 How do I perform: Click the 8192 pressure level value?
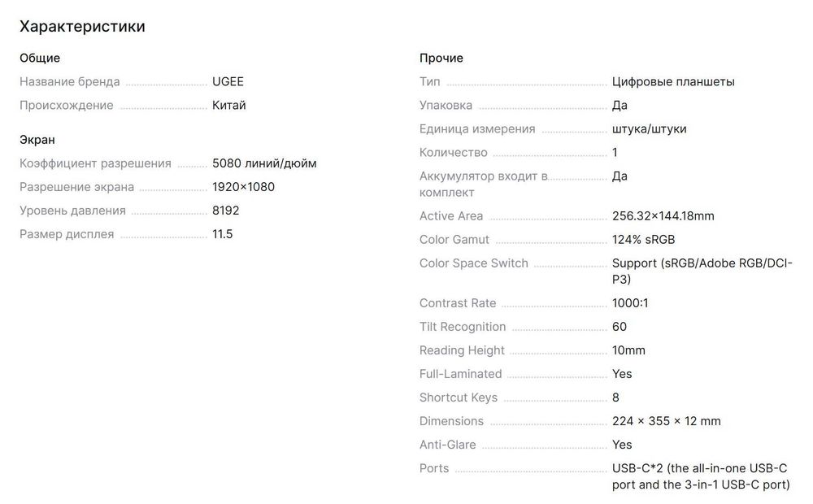[225, 211]
